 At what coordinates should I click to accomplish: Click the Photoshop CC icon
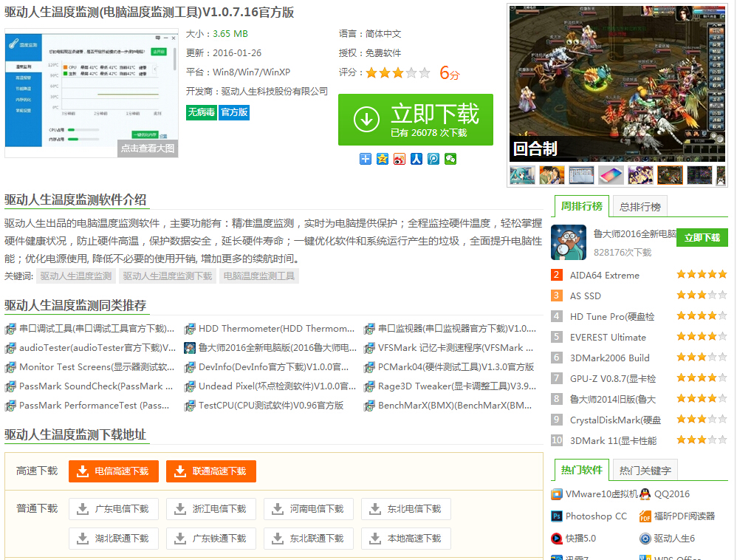(x=557, y=516)
